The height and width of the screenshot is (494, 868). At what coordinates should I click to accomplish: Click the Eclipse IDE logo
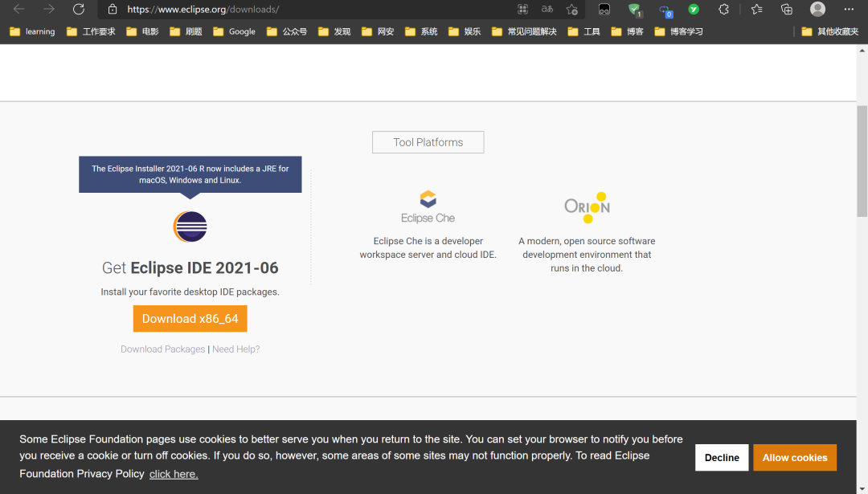coord(190,227)
